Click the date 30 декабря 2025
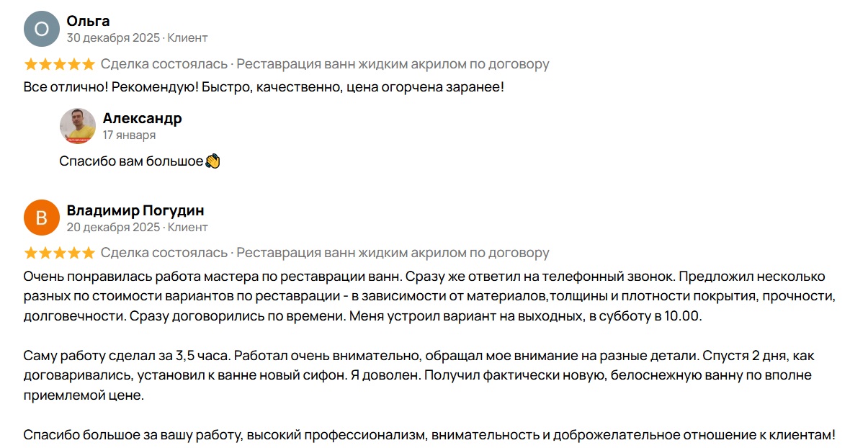The height and width of the screenshot is (448, 868). tap(113, 37)
